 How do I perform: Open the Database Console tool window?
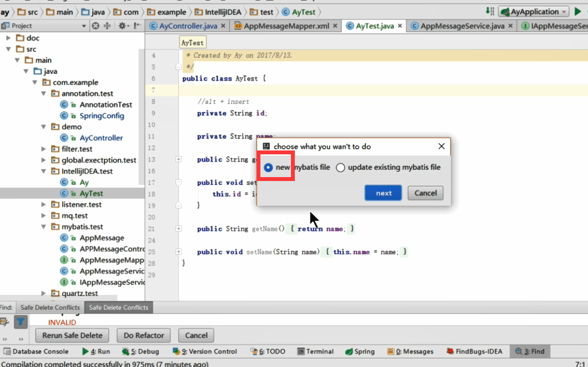[x=36, y=351]
